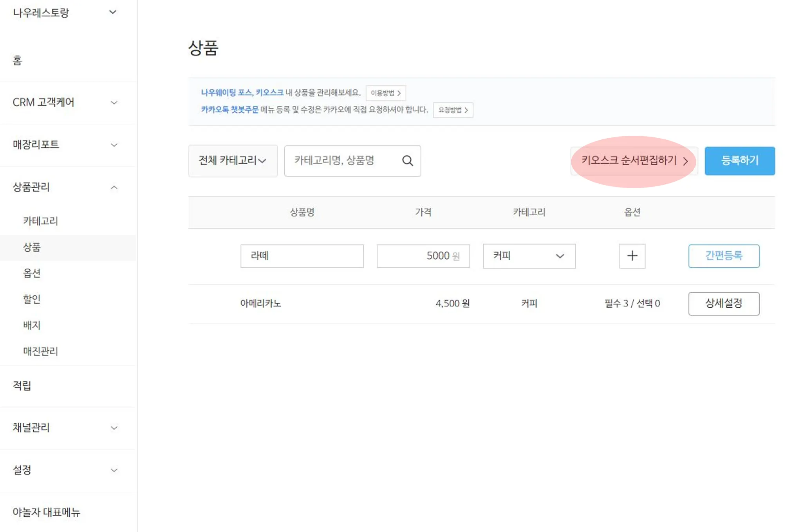This screenshot has width=802, height=532.
Task: Click the price field showing 5000
Action: [422, 256]
